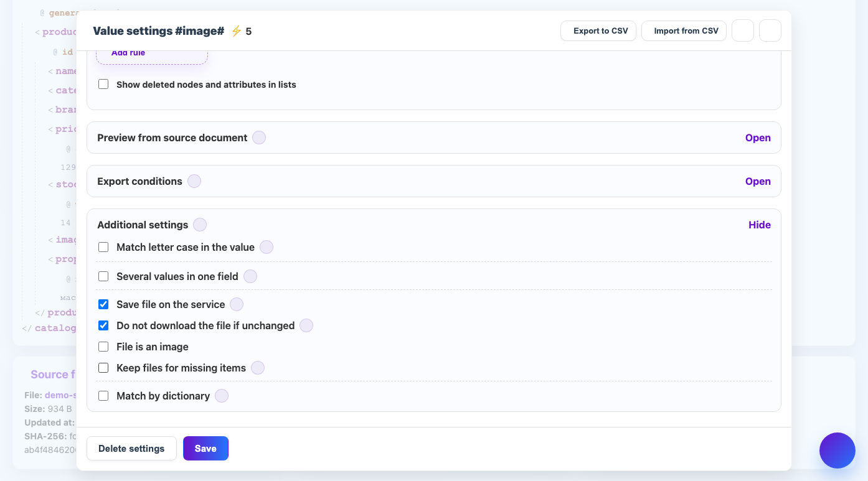The width and height of the screenshot is (868, 481).
Task: Tick the Match by dictionary checkbox
Action: point(103,396)
